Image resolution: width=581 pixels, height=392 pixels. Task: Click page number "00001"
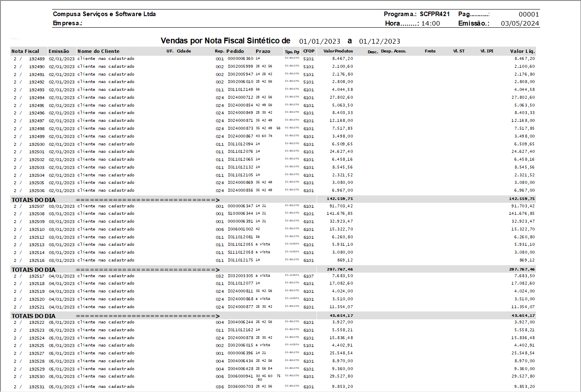click(529, 14)
